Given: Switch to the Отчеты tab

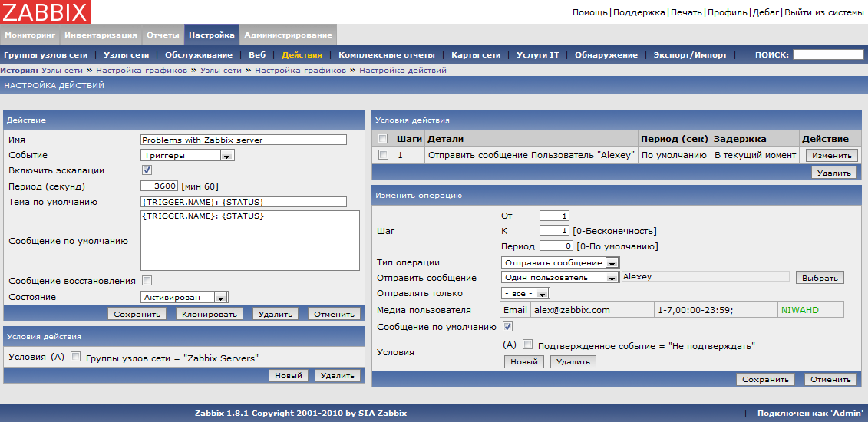Looking at the screenshot, I should point(163,35).
